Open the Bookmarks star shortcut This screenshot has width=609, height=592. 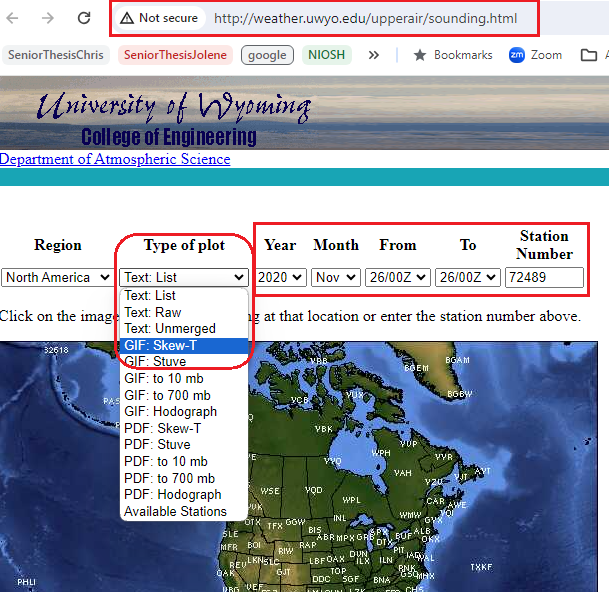pyautogui.click(x=420, y=55)
